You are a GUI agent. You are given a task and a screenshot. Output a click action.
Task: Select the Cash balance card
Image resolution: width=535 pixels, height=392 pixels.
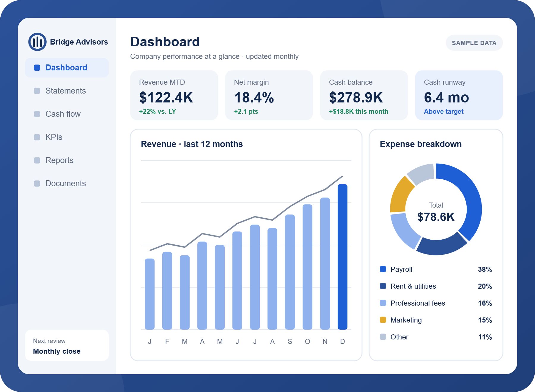coord(364,95)
